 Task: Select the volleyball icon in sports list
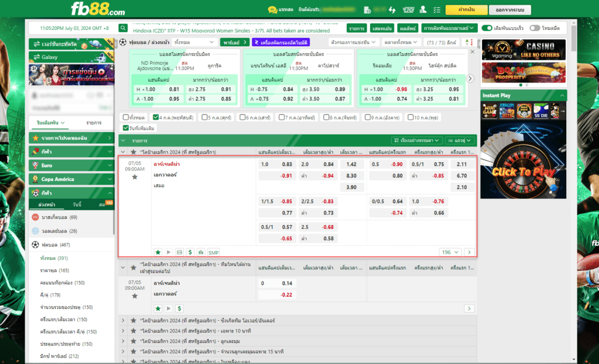pyautogui.click(x=36, y=231)
